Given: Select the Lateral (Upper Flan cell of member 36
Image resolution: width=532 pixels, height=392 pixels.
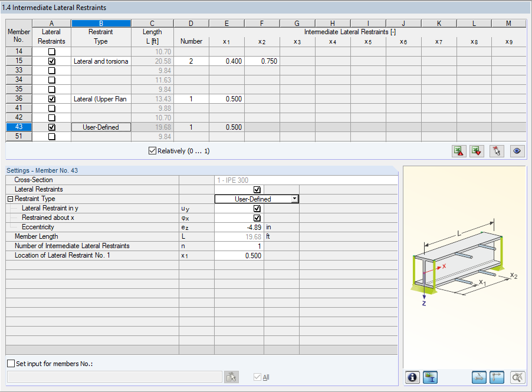Looking at the screenshot, I should click(101, 98).
